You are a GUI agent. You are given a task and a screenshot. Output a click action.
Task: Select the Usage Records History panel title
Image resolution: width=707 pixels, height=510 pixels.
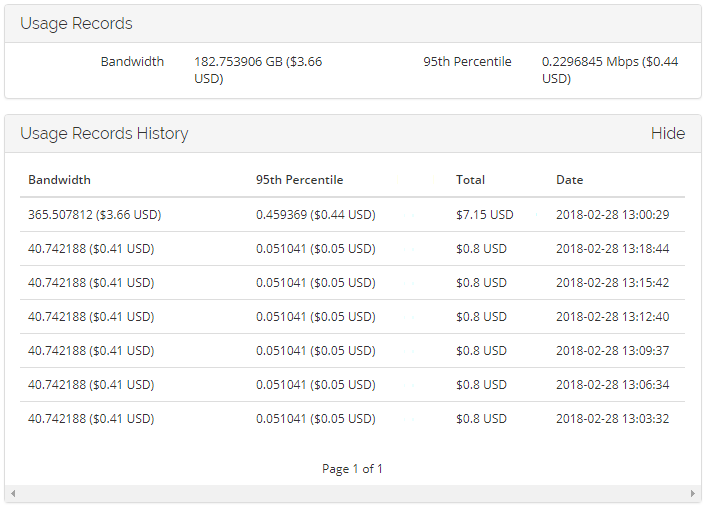tap(104, 133)
